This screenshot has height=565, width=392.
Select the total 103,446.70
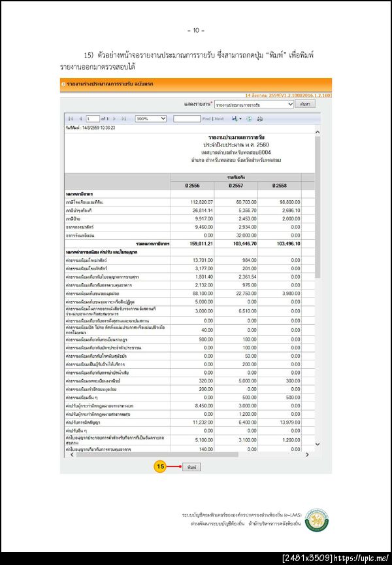(x=245, y=244)
